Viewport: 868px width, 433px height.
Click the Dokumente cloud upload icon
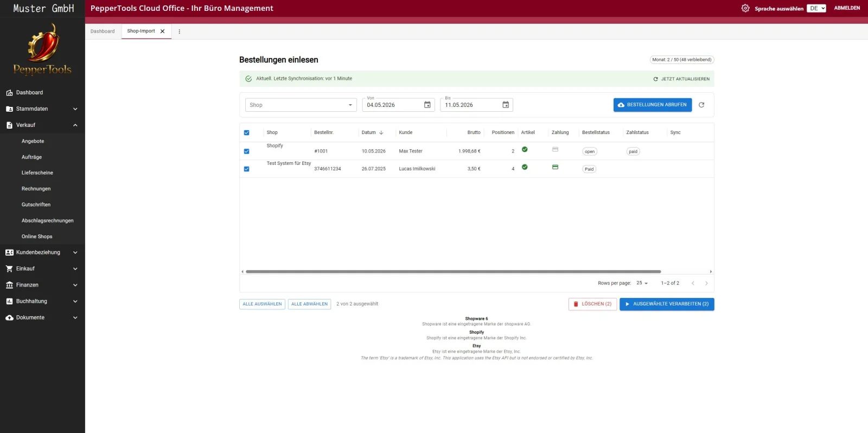click(x=9, y=317)
